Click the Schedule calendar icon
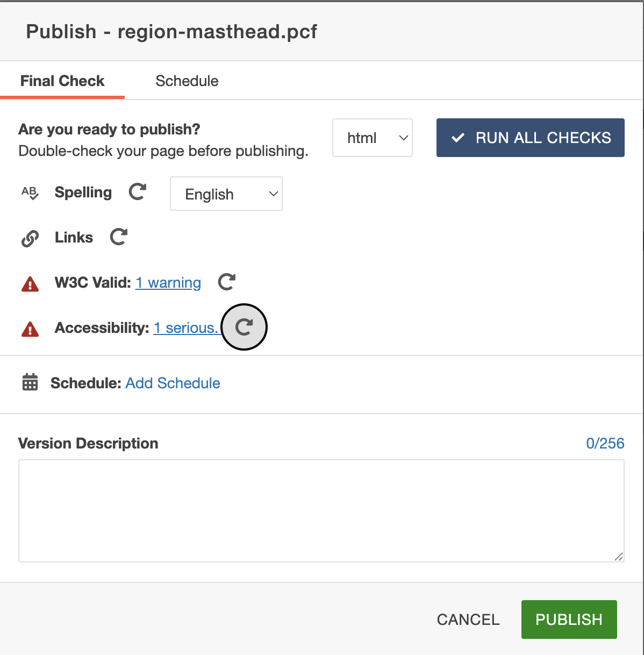 click(30, 382)
